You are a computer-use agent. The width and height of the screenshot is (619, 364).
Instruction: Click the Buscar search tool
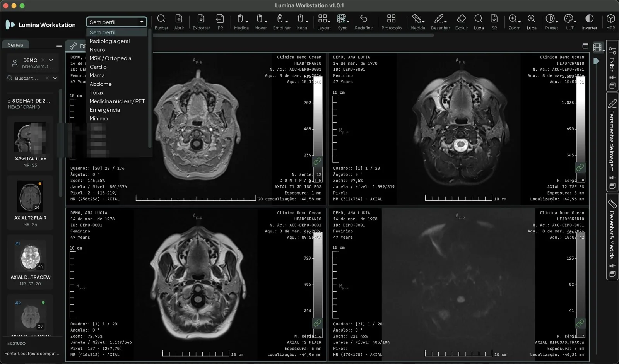point(161,22)
